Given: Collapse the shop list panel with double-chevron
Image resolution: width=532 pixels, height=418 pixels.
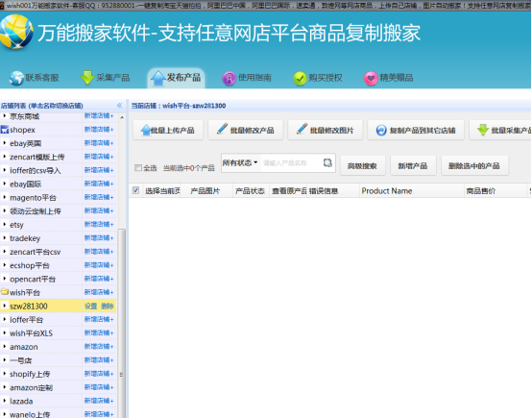Looking at the screenshot, I should pos(119,106).
